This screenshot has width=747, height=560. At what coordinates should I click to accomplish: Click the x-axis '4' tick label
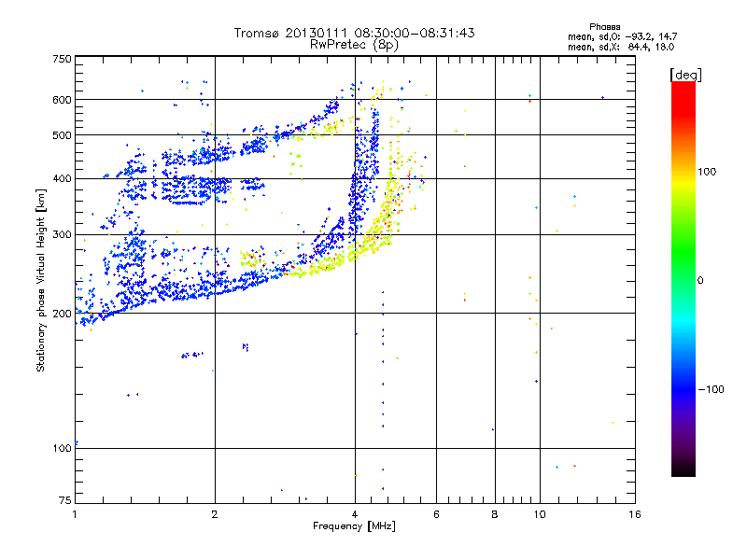point(355,514)
